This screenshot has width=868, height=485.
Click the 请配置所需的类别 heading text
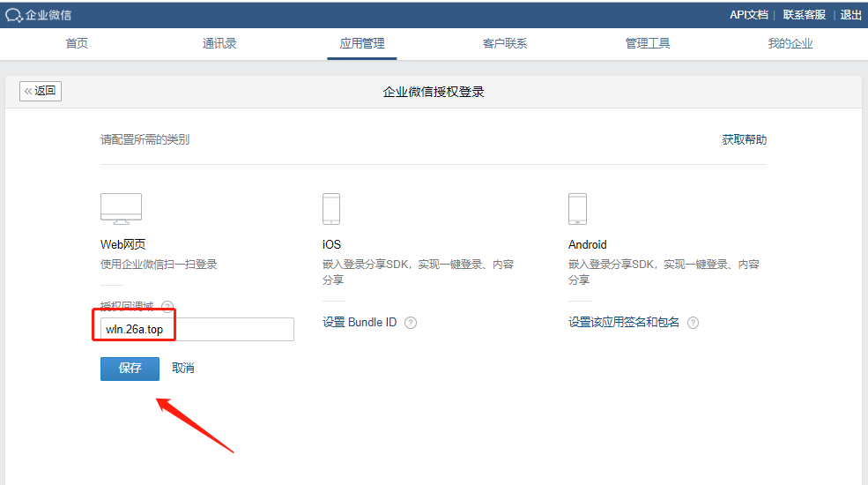click(145, 139)
